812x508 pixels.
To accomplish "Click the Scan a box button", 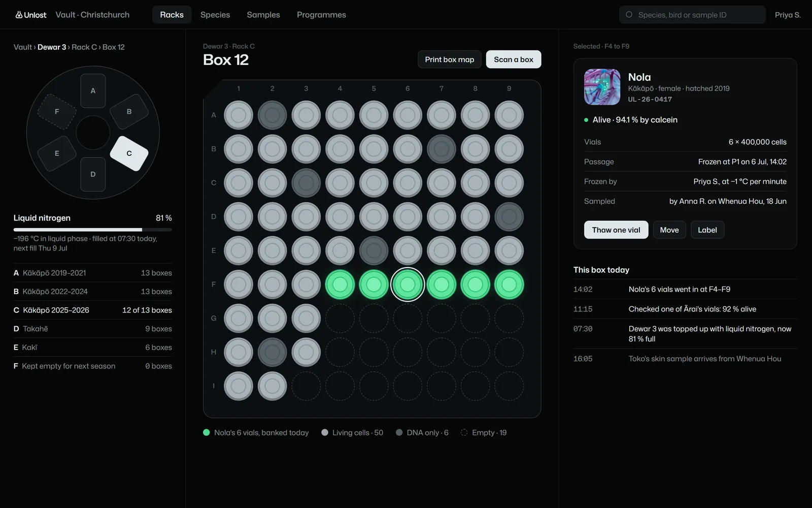I will (x=514, y=59).
